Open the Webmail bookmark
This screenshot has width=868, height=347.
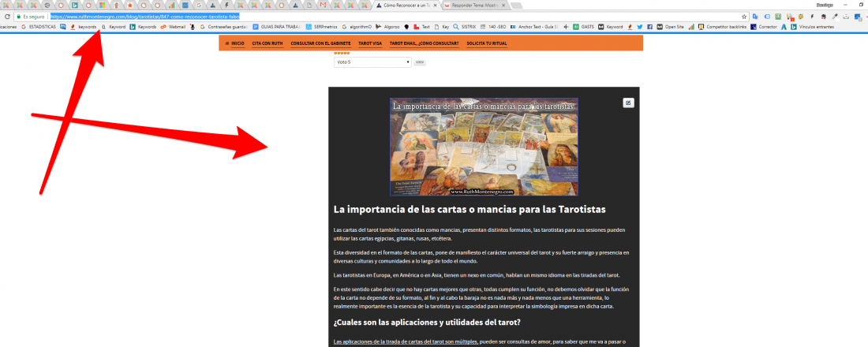[x=173, y=27]
